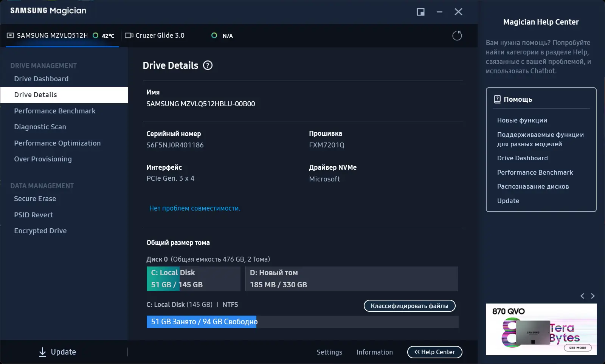This screenshot has width=605, height=364.
Task: Open Settings in the bottom bar
Action: (x=329, y=352)
